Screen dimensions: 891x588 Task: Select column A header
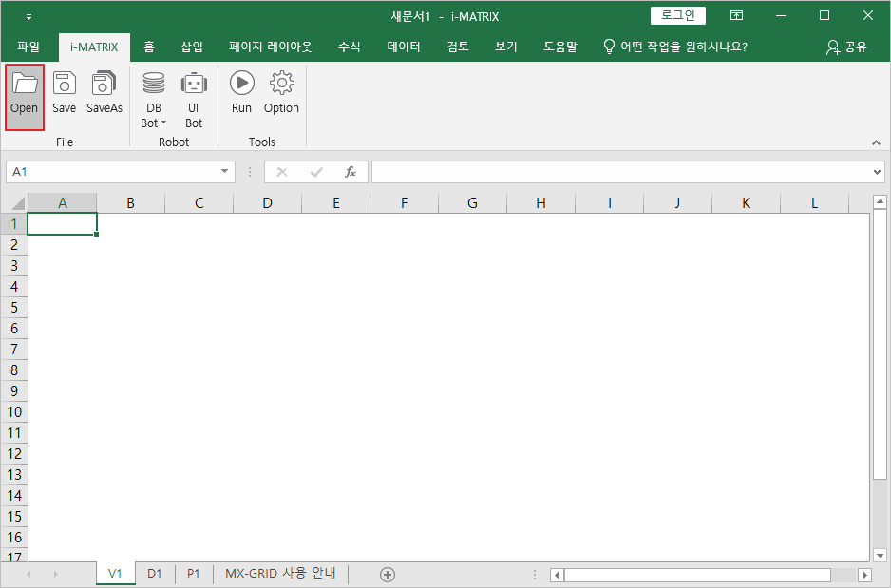coord(63,203)
